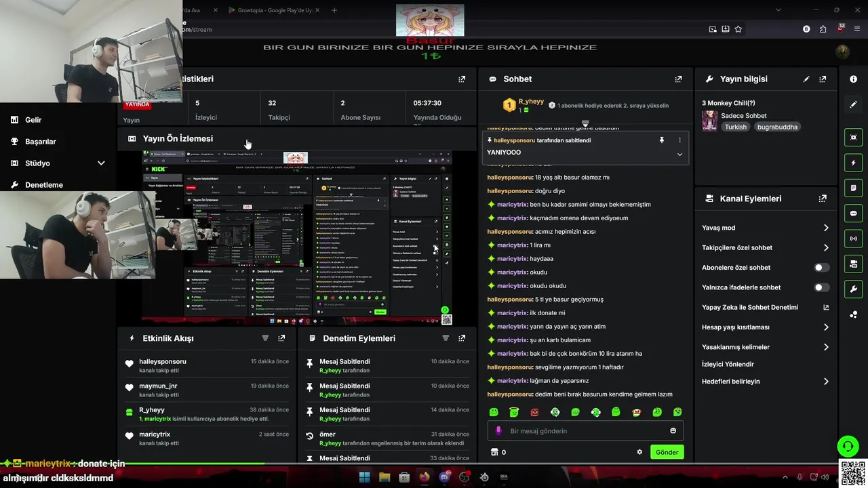The width and height of the screenshot is (868, 488).
Task: Click the Sadece Sohbet category thumbnail
Action: click(x=709, y=121)
